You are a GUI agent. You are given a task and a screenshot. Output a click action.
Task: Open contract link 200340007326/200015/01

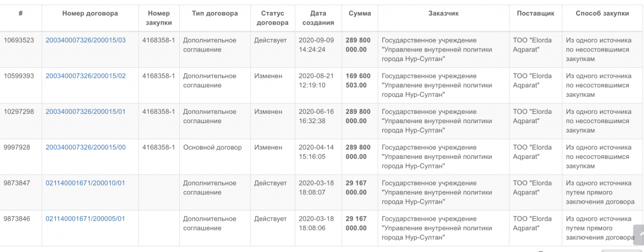point(86,112)
